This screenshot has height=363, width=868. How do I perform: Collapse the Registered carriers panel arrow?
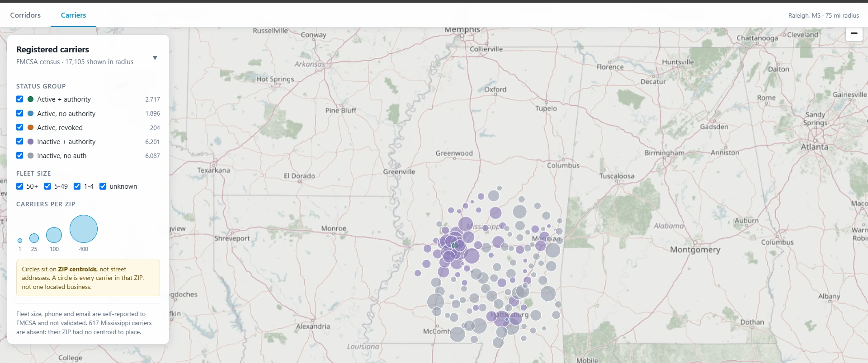coord(155,58)
